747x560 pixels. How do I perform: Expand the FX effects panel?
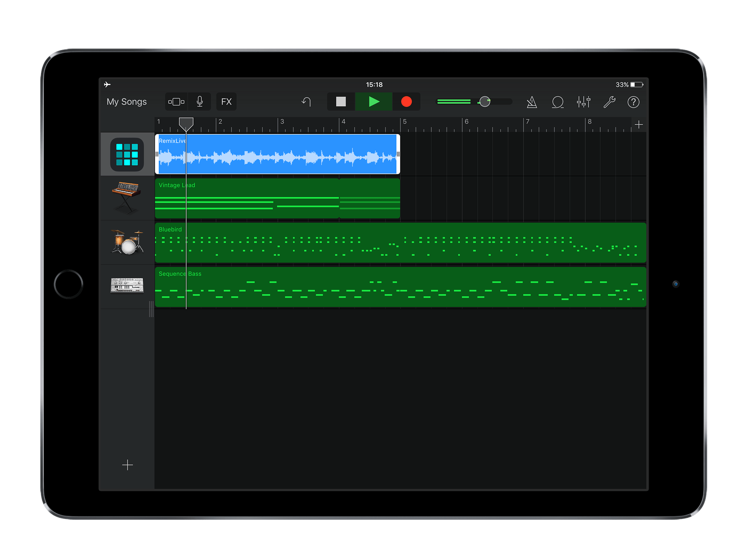coord(226,102)
